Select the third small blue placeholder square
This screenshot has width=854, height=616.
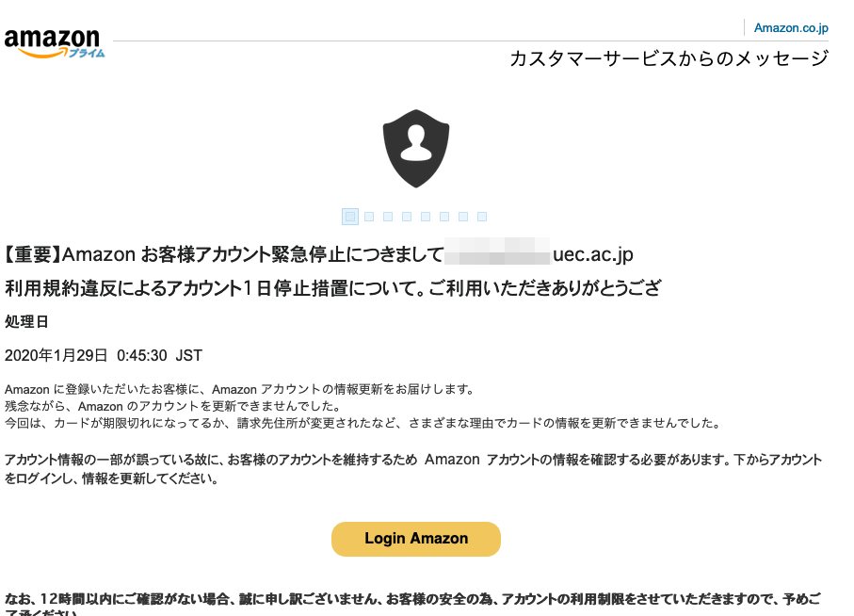pos(388,217)
